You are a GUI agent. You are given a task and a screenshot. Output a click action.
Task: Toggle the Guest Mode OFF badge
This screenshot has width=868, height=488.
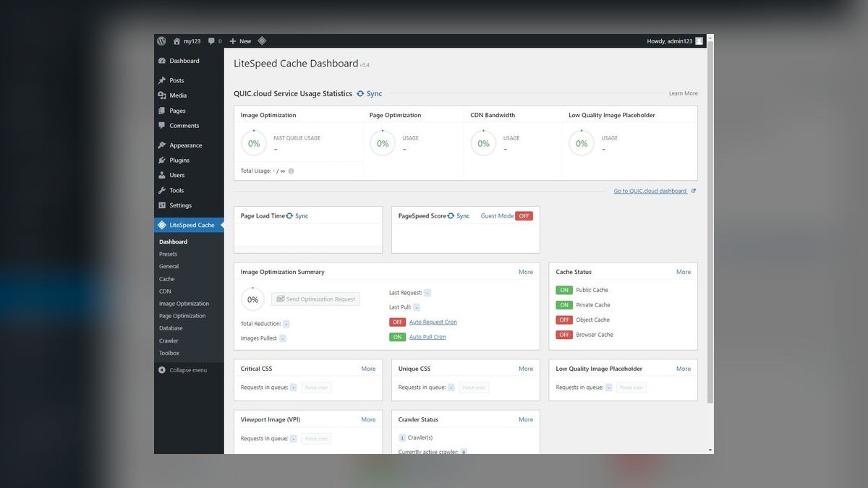coord(524,216)
